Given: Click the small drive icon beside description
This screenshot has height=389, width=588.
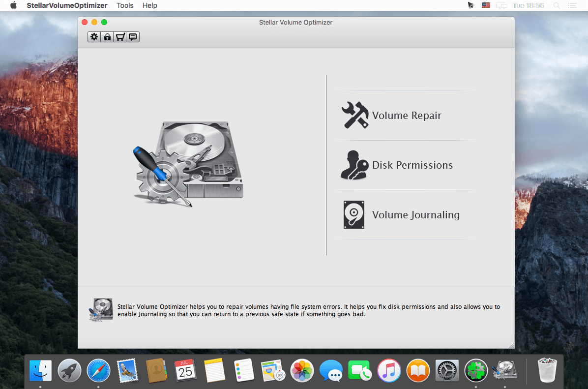Looking at the screenshot, I should point(101,310).
